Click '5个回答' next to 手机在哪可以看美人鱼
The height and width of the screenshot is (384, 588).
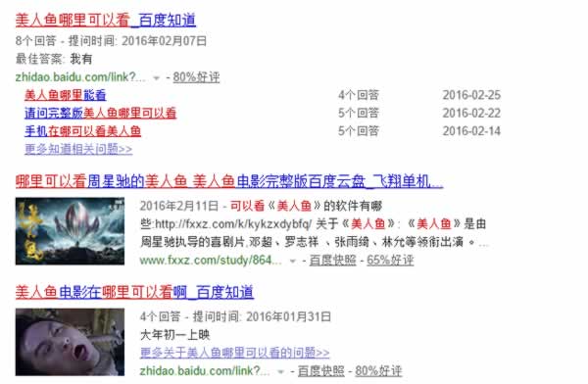359,131
